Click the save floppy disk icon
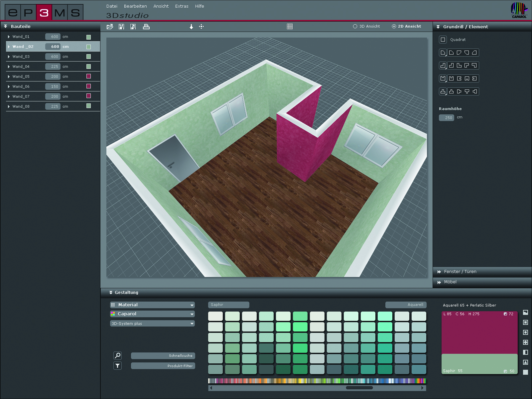 (x=121, y=27)
